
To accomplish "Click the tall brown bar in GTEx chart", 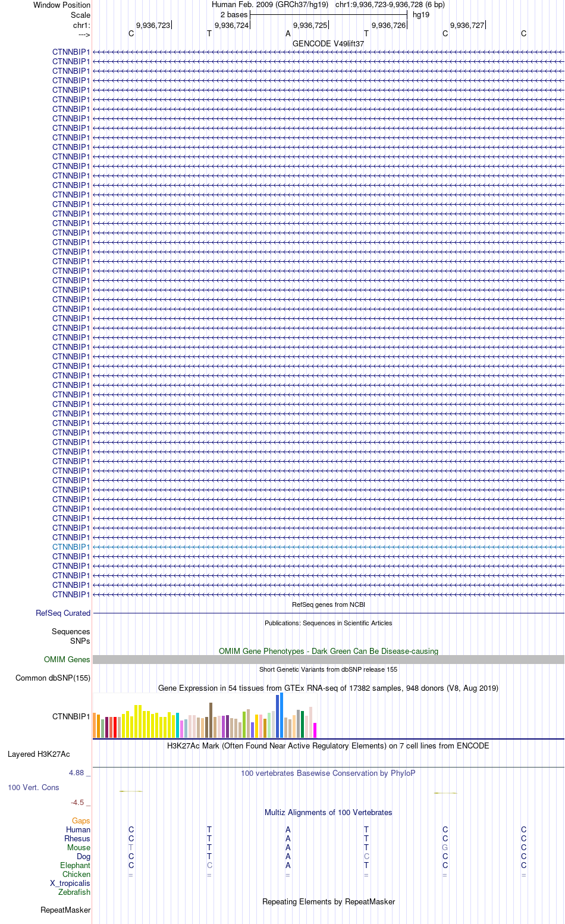I will [211, 720].
